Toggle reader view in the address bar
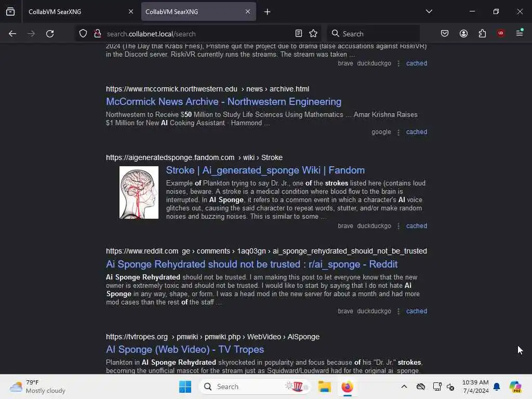The width and height of the screenshot is (532, 399). pyautogui.click(x=299, y=33)
